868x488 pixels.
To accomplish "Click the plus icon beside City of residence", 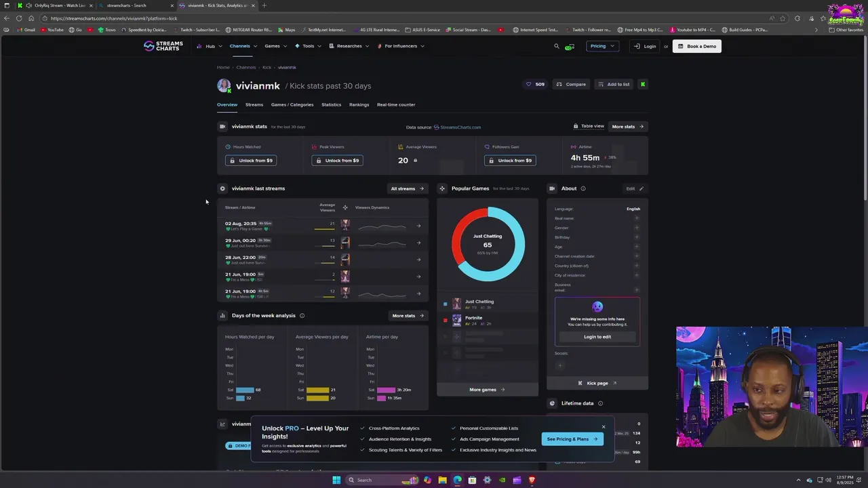I will pyautogui.click(x=637, y=275).
